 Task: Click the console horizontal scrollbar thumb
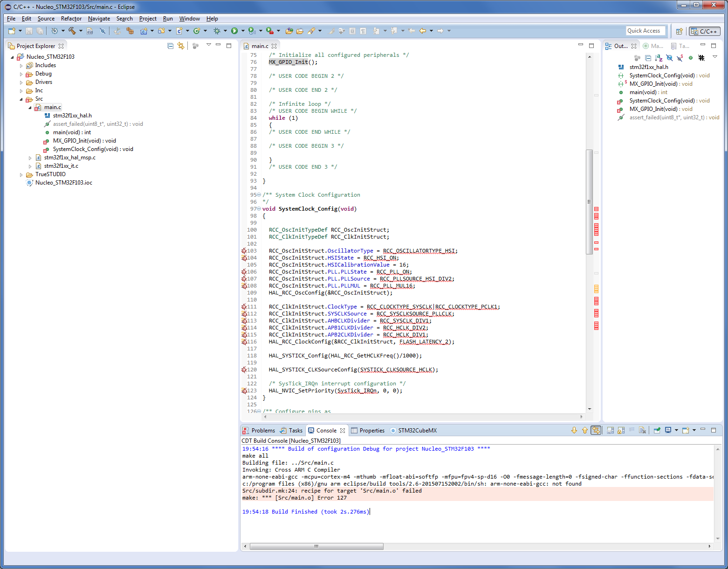coord(316,546)
